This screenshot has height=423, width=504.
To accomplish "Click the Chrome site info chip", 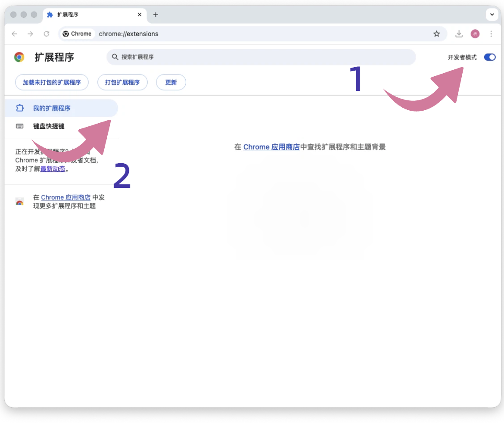I will pyautogui.click(x=77, y=34).
